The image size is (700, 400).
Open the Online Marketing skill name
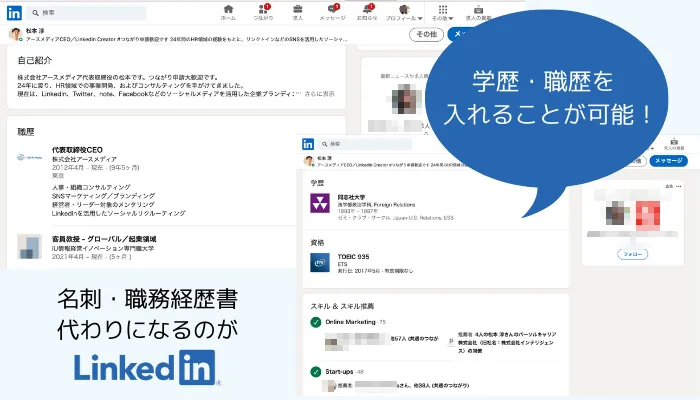pos(350,322)
